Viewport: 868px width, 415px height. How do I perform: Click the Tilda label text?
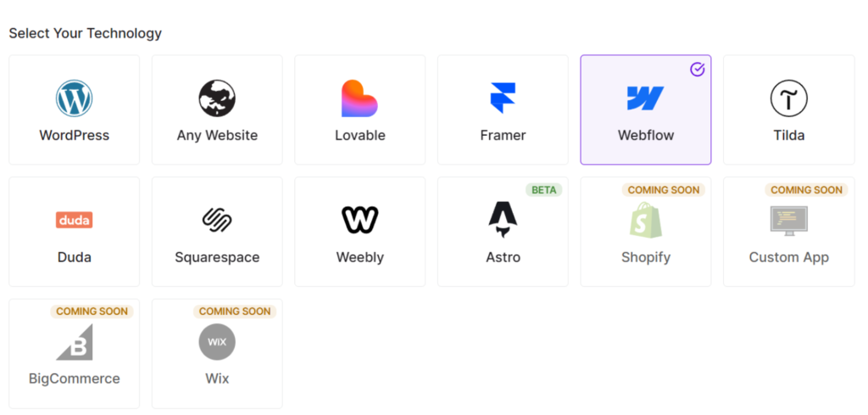(x=789, y=135)
